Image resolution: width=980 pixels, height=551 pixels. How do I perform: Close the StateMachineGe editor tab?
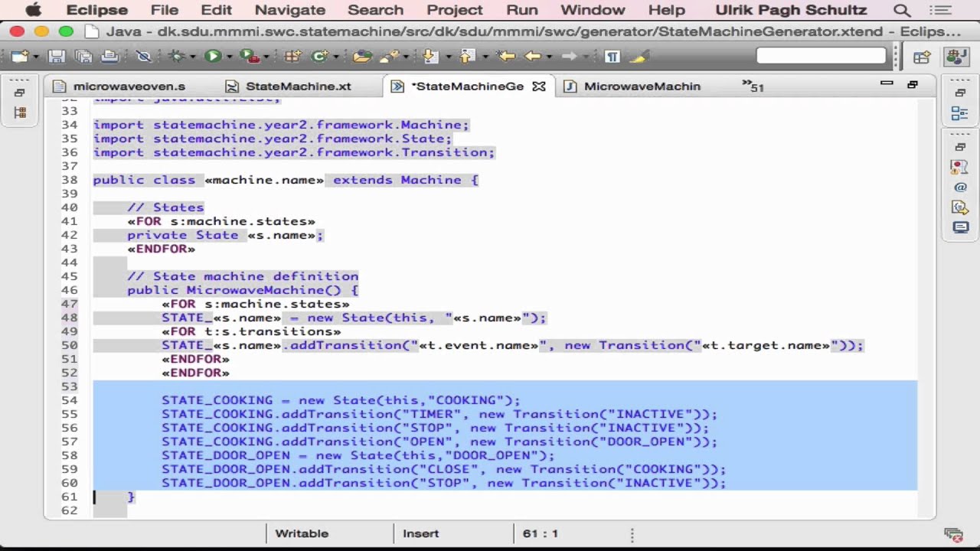(x=539, y=86)
